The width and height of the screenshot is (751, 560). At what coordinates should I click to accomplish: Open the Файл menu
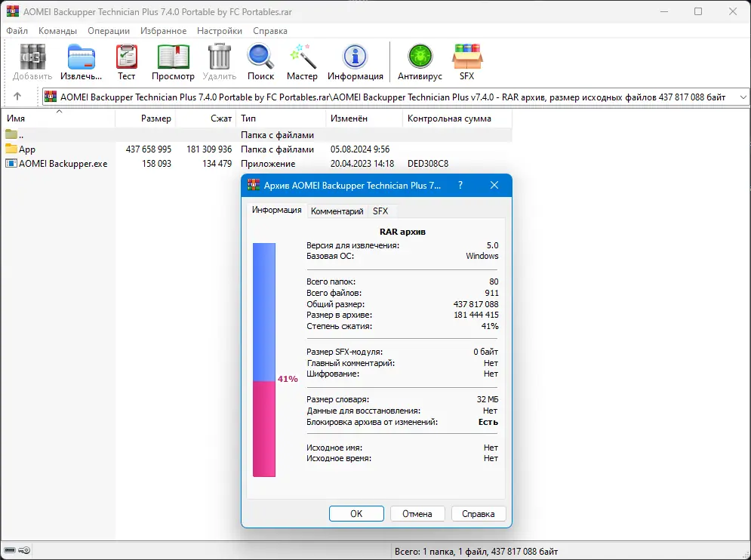click(x=17, y=31)
